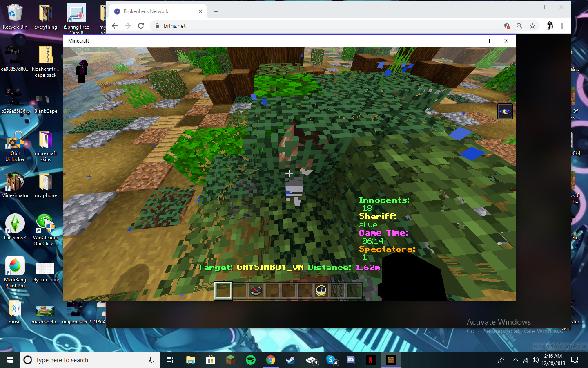588x368 pixels.
Task: Launch IObit Unlocker shortcut
Action: [x=15, y=146]
